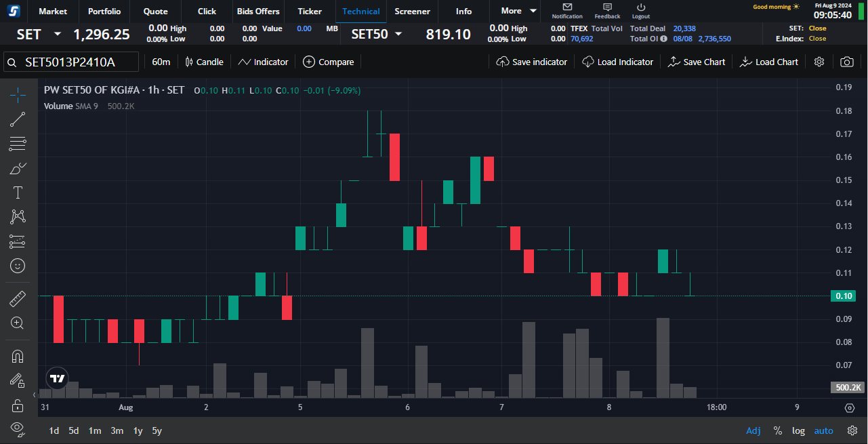
Task: Open the 60m interval dropdown
Action: coord(161,62)
